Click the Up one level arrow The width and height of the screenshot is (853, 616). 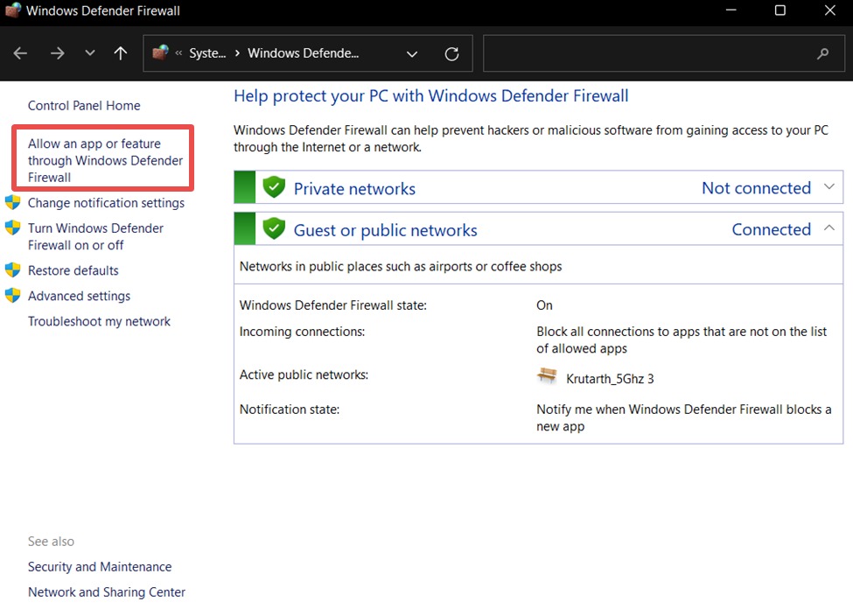tap(121, 53)
